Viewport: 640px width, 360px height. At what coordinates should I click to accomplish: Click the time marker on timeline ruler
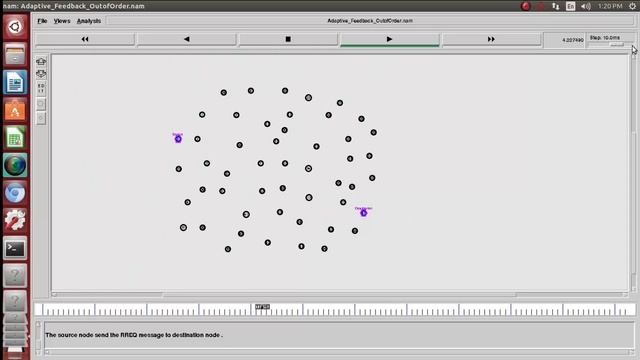262,307
